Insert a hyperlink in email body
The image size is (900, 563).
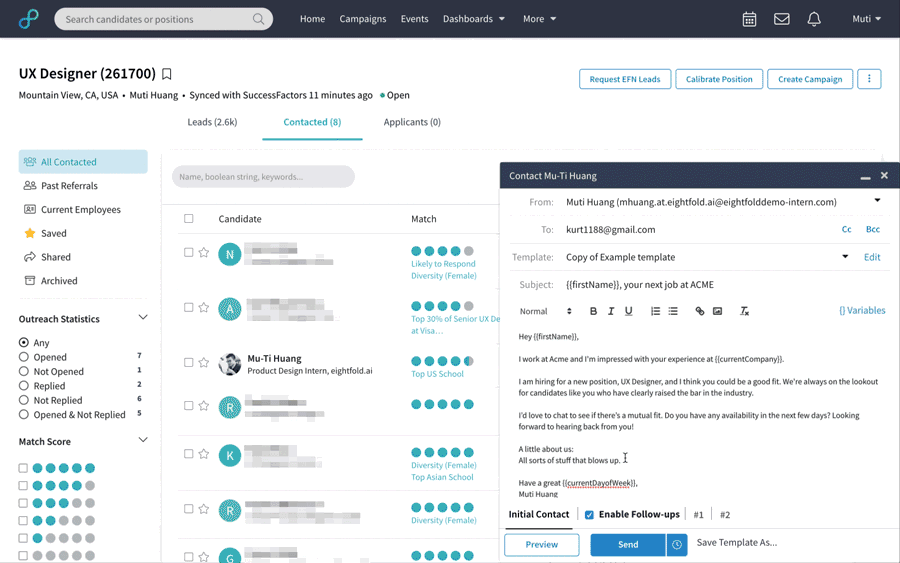coord(699,311)
